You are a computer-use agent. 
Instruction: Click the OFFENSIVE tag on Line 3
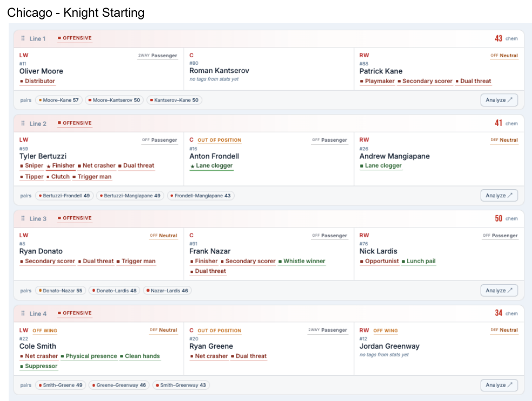[x=75, y=218]
